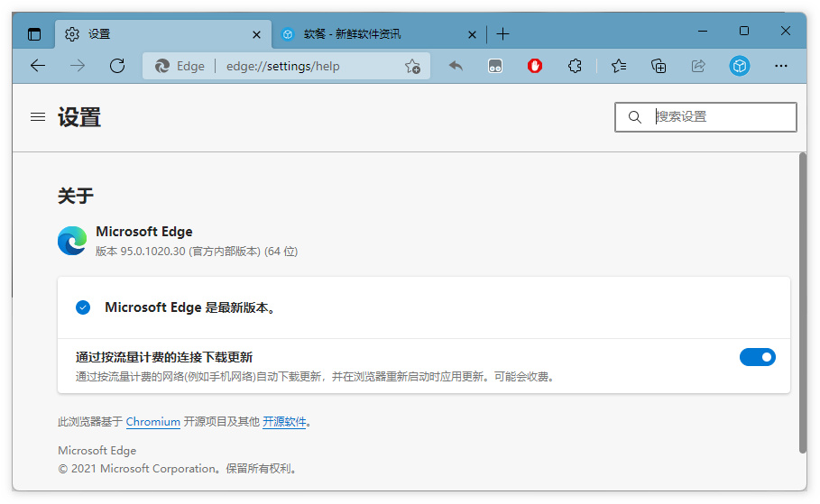Image resolution: width=820 pixels, height=504 pixels.
Task: Open the red ad blocker extension
Action: coord(534,66)
